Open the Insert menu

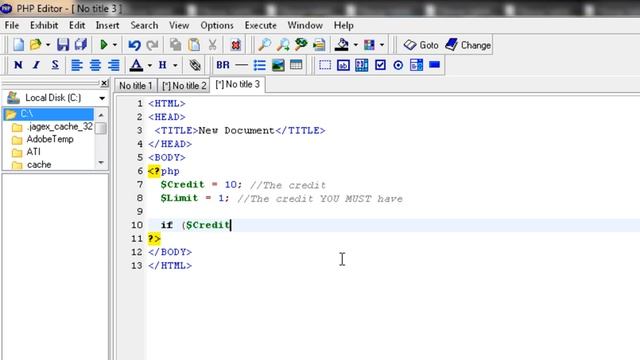click(107, 25)
